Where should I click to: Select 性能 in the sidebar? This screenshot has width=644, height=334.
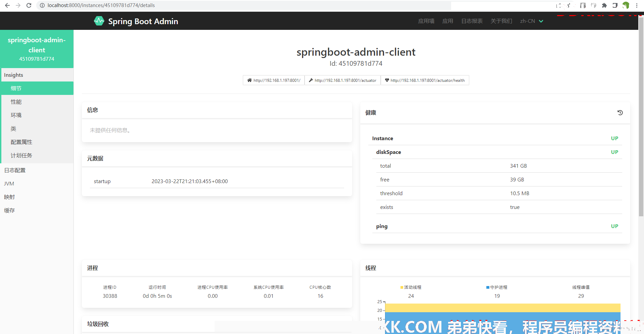37,102
